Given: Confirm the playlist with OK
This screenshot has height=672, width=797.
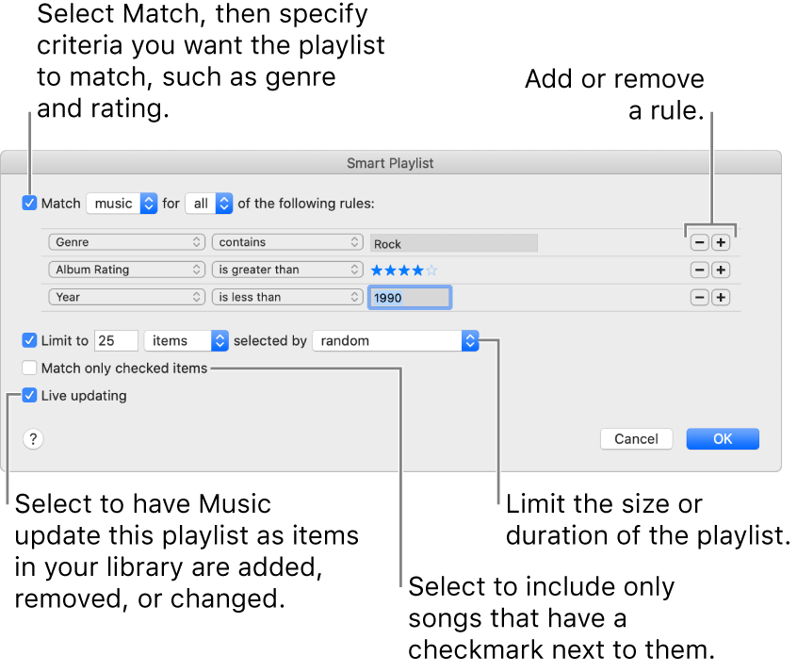Looking at the screenshot, I should pyautogui.click(x=723, y=439).
